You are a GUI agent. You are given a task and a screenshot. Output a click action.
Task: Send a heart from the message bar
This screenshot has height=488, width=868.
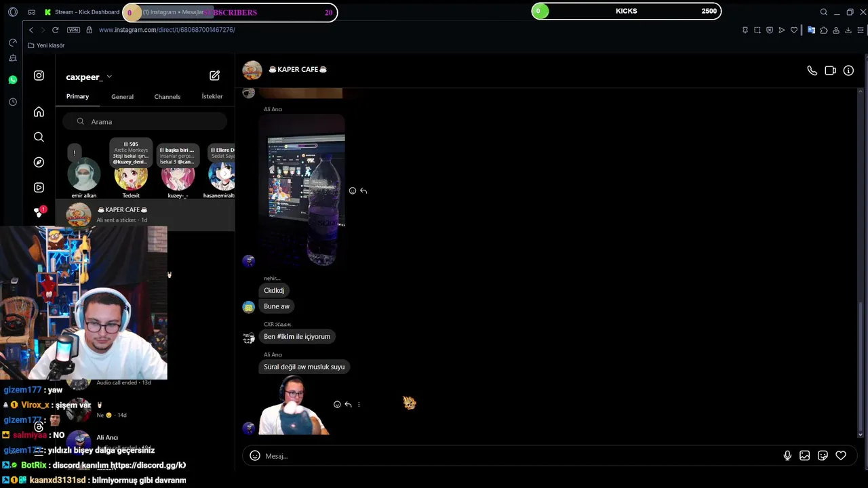click(x=841, y=455)
